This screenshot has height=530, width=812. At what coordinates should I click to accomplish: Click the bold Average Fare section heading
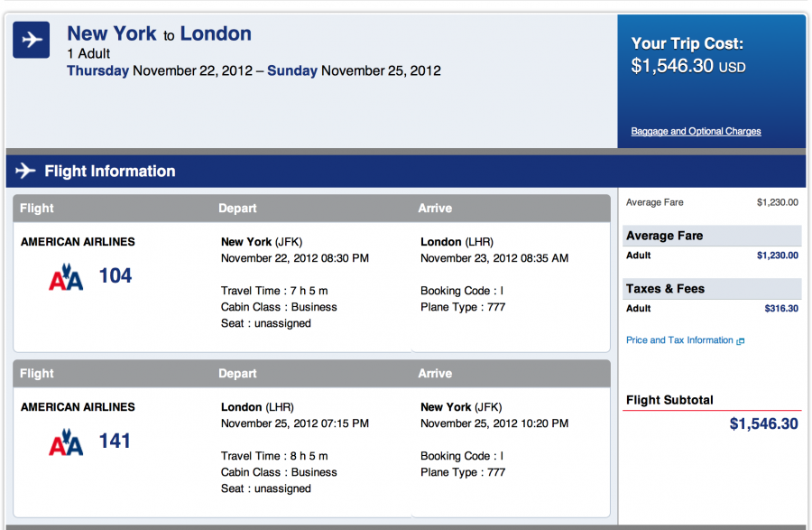coord(664,236)
